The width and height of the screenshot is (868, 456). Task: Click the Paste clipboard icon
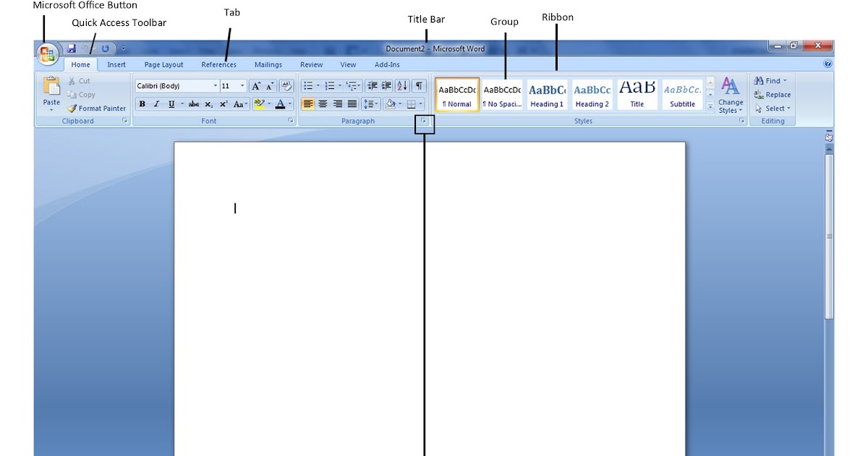pos(51,85)
